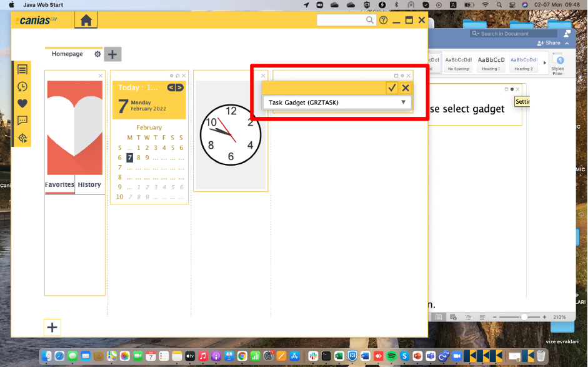Expand the Task Gadget (GRZTASK) dropdown
The height and width of the screenshot is (367, 588).
(403, 103)
